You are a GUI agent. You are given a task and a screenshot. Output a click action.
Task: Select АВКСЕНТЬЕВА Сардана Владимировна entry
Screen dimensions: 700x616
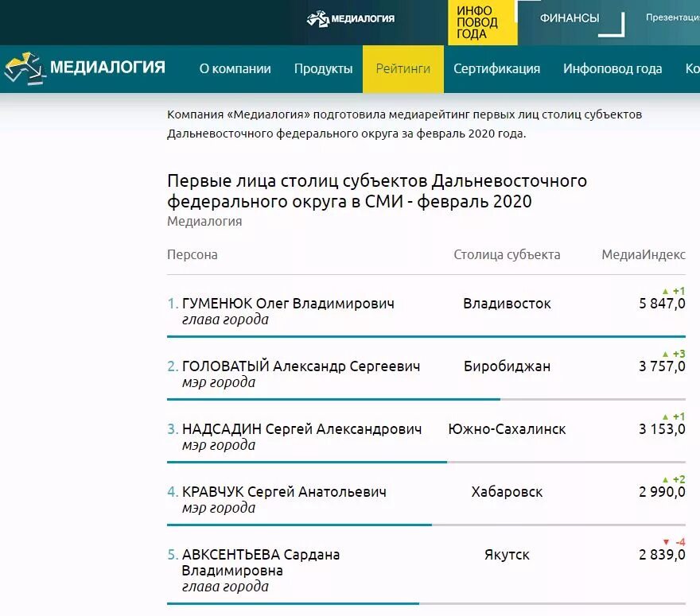click(261, 563)
